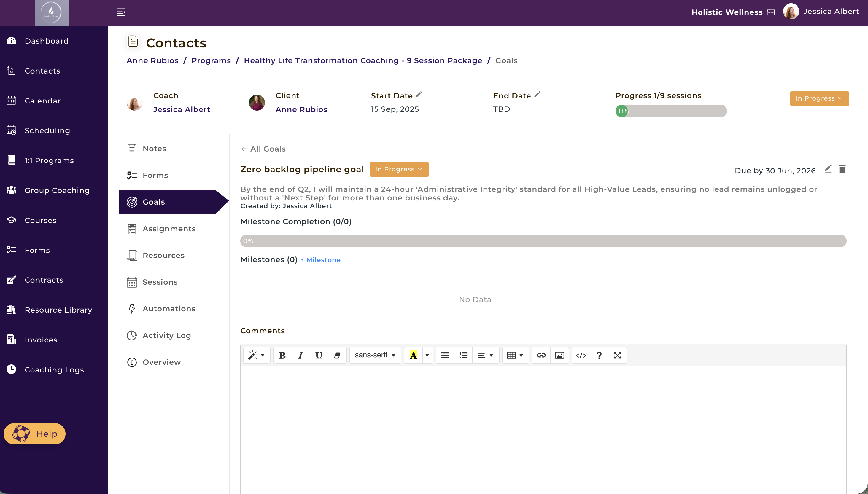This screenshot has height=494, width=868.
Task: Edit the Start Date pencil icon
Action: [419, 95]
